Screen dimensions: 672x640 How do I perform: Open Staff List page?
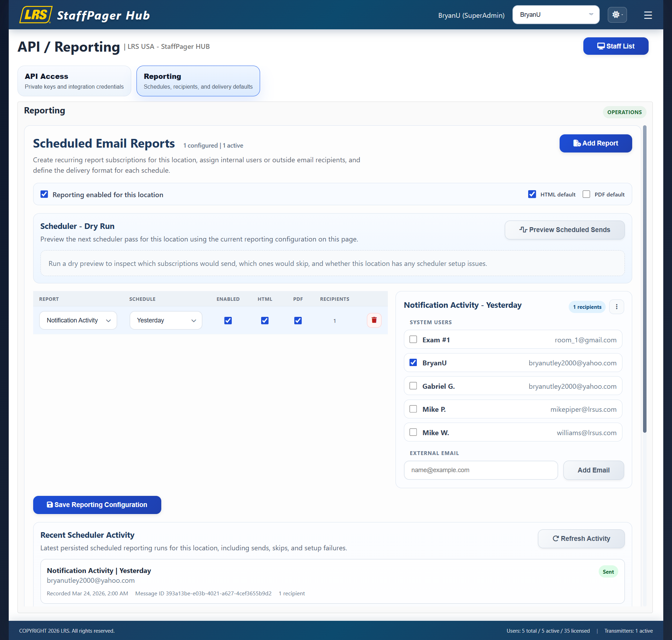click(616, 46)
